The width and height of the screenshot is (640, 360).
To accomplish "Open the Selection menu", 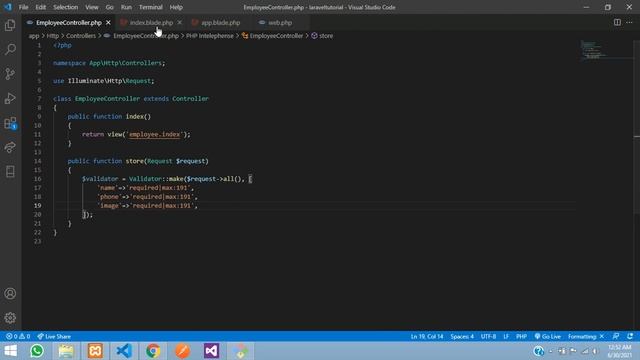I will (x=65, y=7).
